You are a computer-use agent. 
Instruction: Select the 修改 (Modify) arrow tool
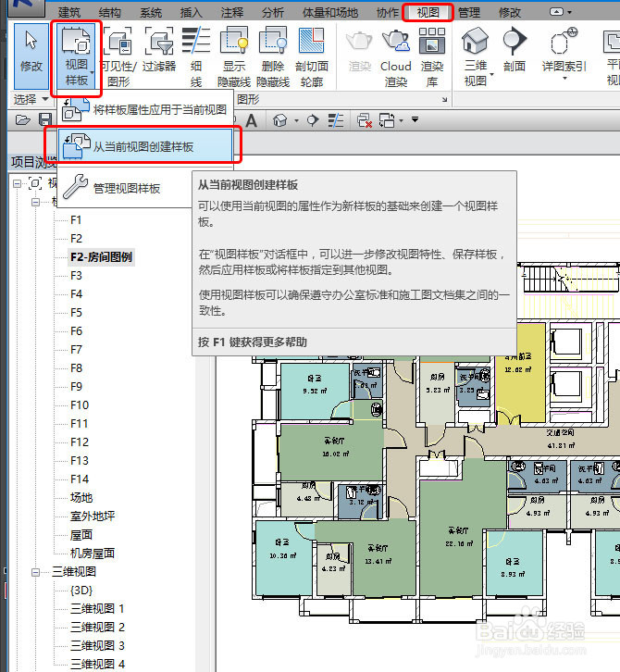(31, 56)
